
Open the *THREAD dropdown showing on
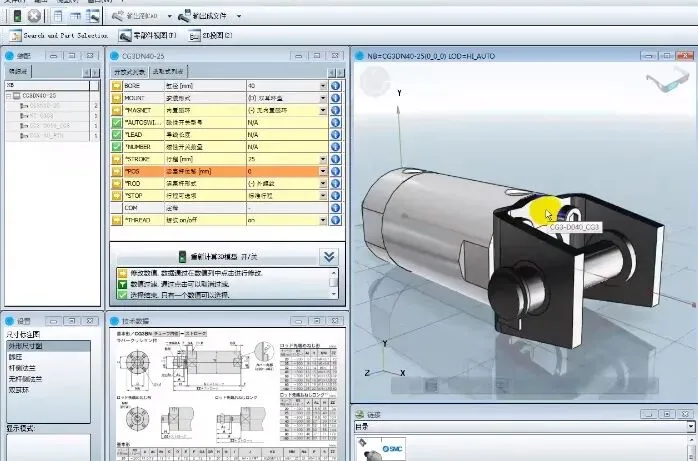[x=323, y=220]
